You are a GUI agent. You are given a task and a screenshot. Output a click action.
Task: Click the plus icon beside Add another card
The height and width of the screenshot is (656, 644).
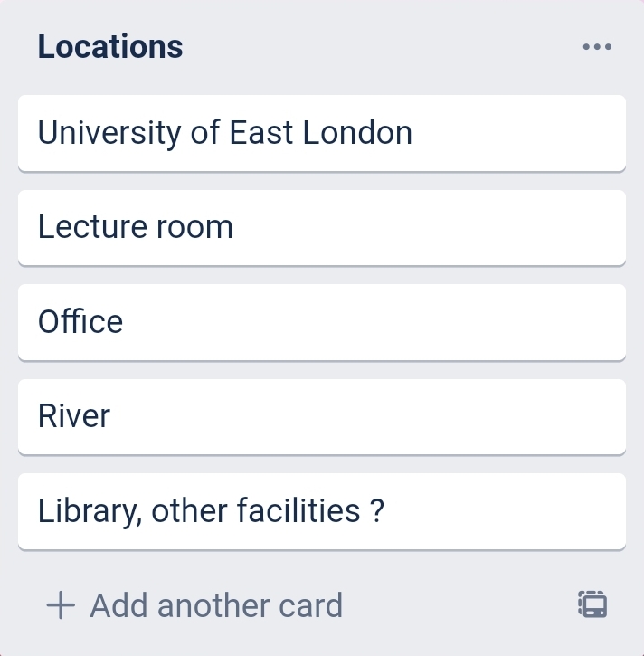pyautogui.click(x=61, y=604)
